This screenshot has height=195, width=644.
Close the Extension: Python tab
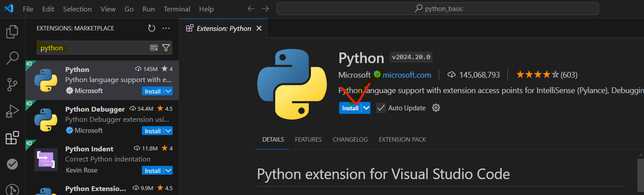259,28
